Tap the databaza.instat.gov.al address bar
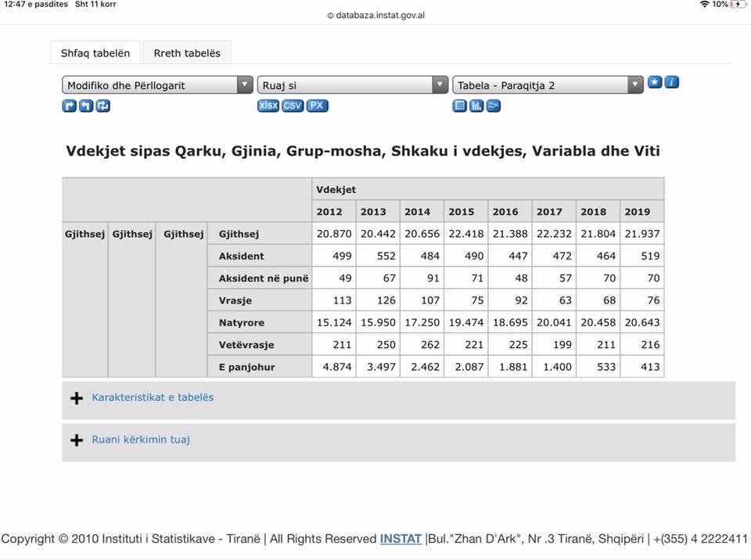This screenshot has width=751, height=560. tap(375, 15)
